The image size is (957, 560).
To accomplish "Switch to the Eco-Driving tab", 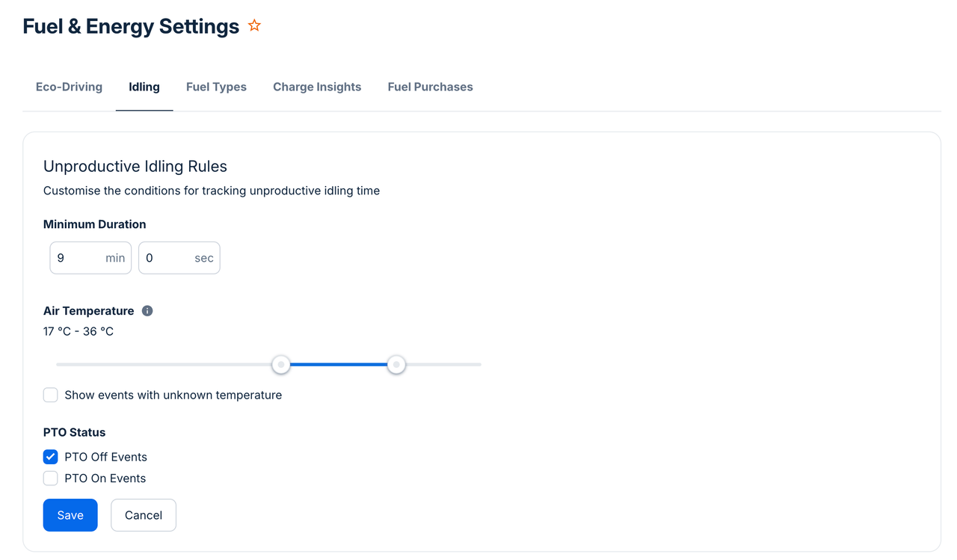I will point(69,87).
